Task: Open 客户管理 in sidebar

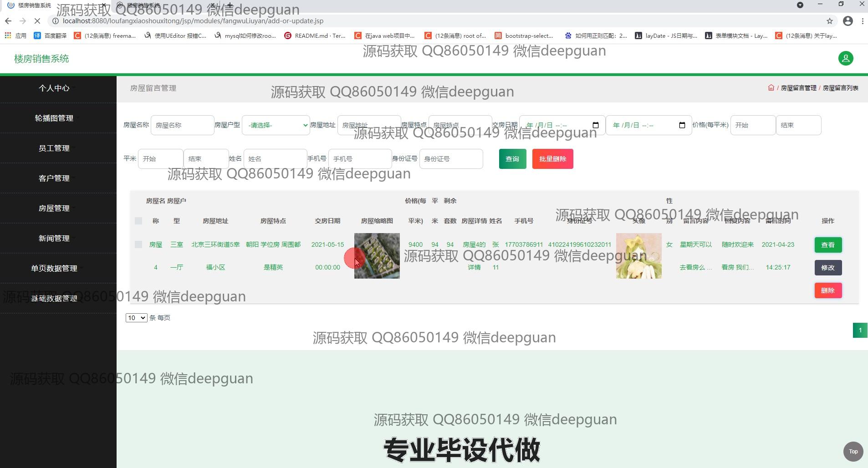Action: pyautogui.click(x=54, y=178)
